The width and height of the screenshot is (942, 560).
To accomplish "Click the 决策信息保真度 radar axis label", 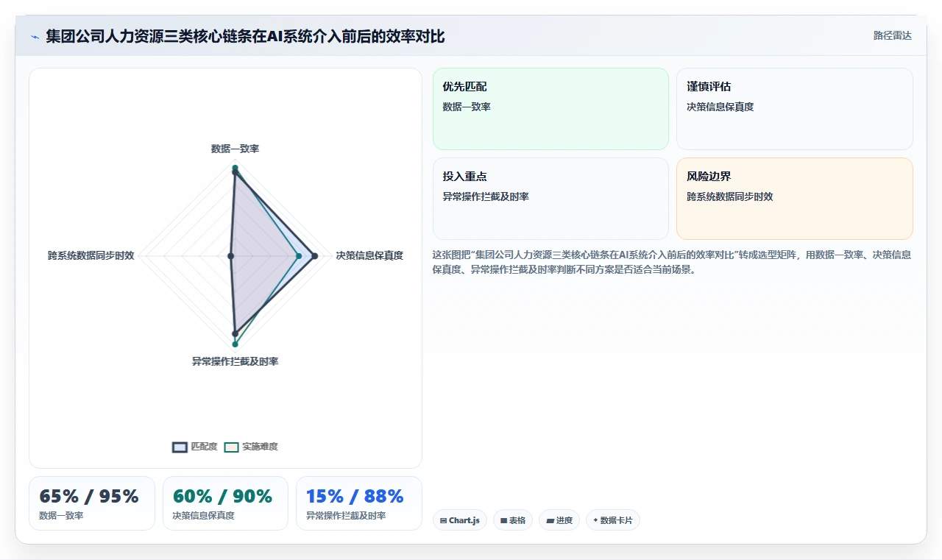I will click(x=369, y=255).
